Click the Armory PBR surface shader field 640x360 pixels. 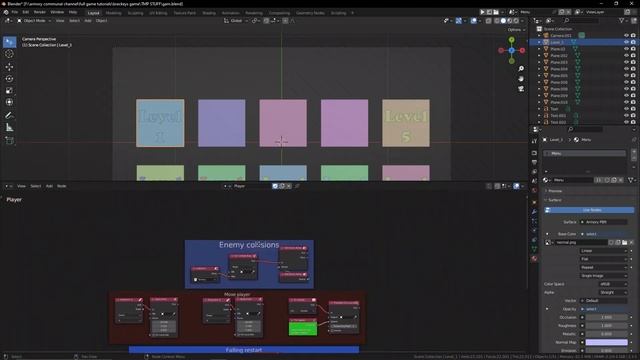[604, 222]
